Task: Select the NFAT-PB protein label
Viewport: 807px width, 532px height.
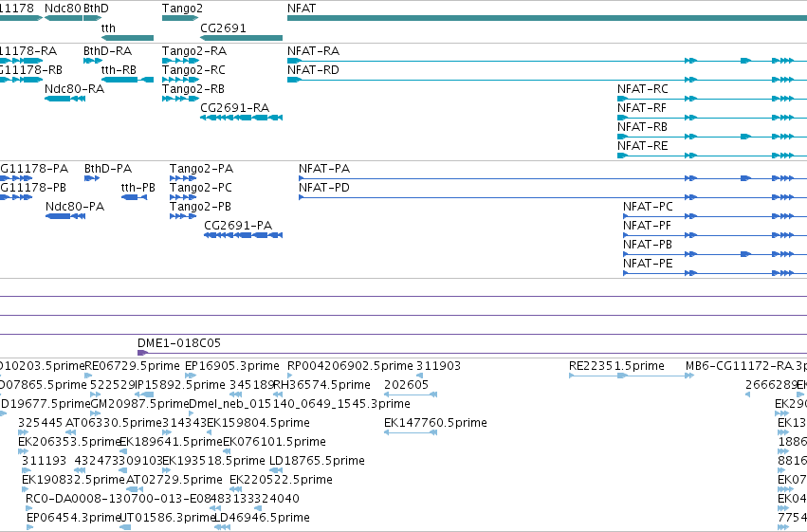Action: tap(648, 245)
